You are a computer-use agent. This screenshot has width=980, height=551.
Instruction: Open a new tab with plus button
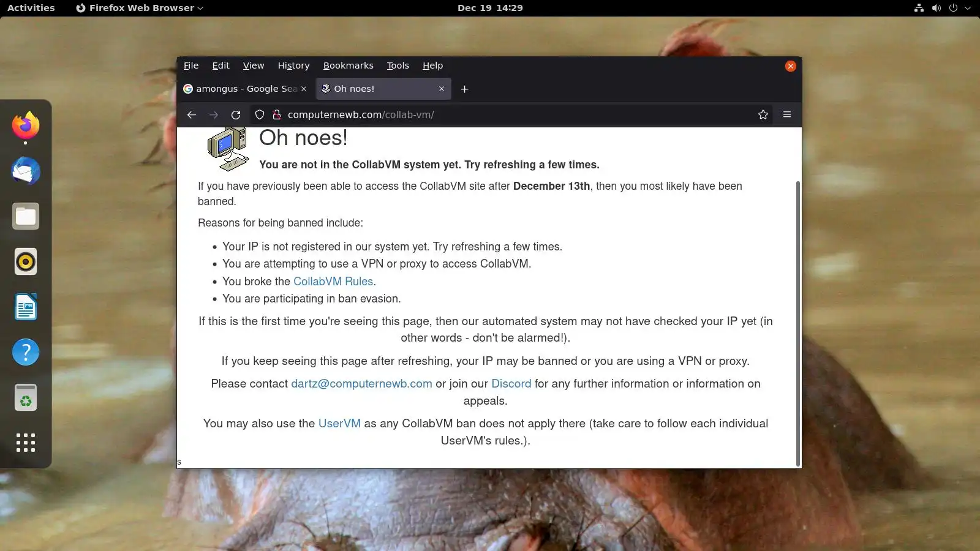click(465, 89)
